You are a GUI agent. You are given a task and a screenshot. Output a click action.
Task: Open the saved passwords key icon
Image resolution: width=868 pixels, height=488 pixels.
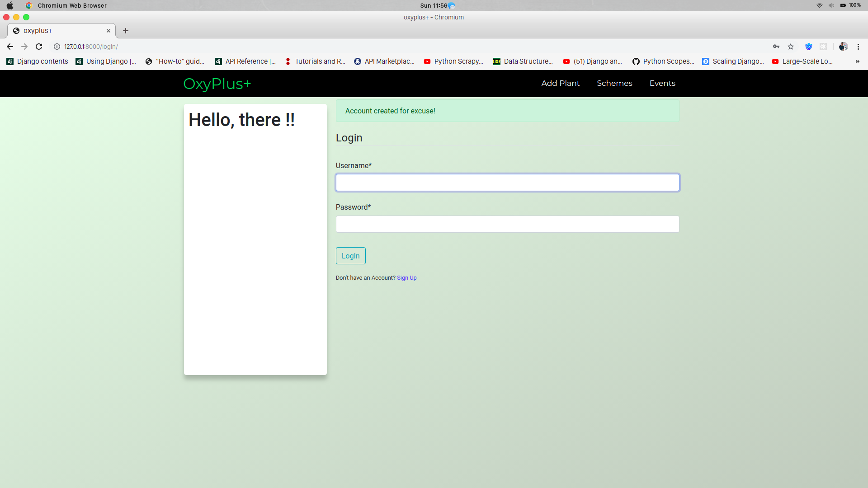click(x=776, y=47)
